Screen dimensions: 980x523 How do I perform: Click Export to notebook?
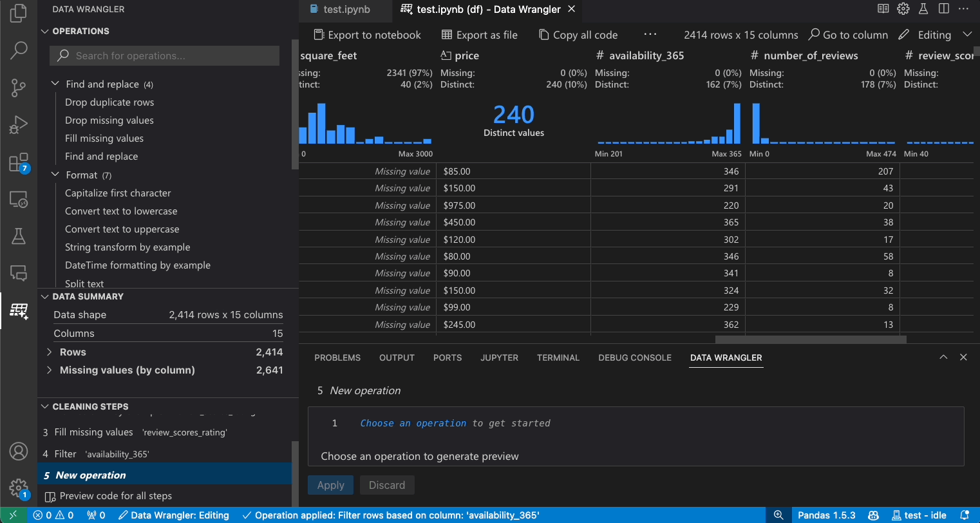(x=366, y=34)
